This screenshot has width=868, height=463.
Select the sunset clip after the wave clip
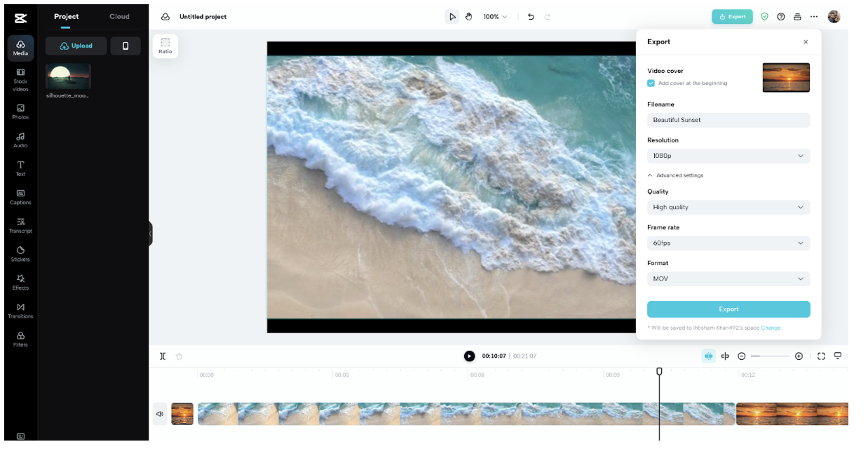[792, 414]
